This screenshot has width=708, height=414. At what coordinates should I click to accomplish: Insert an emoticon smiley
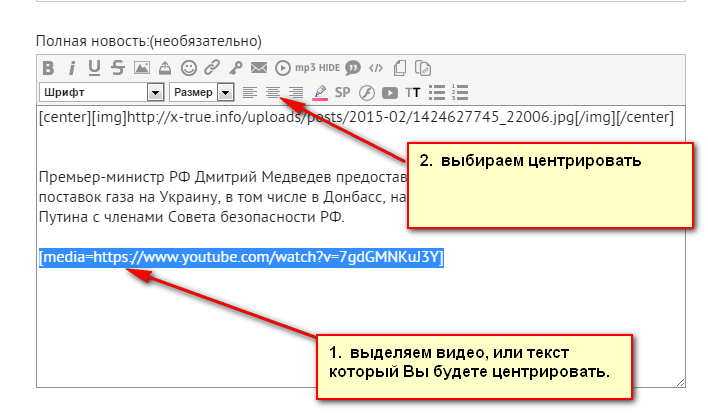point(189,69)
